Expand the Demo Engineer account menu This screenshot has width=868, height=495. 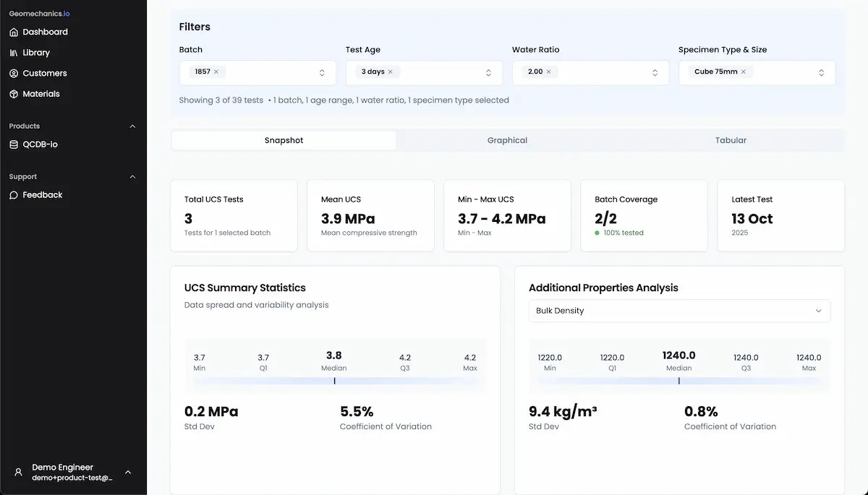pos(128,472)
